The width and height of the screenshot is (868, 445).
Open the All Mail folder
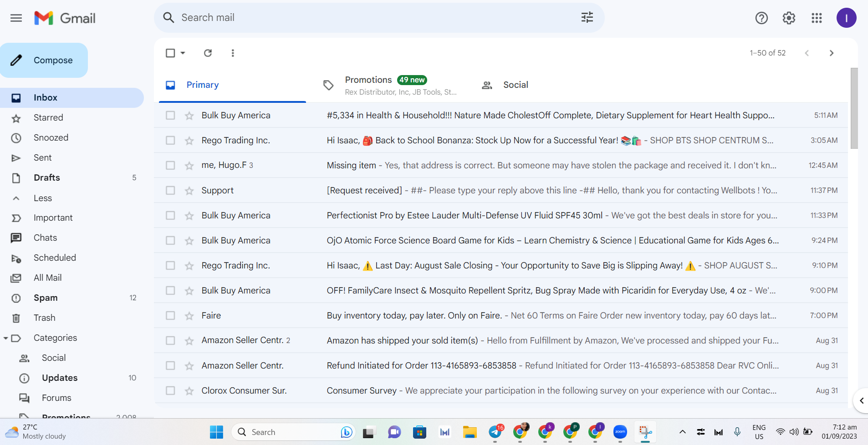pos(72,278)
